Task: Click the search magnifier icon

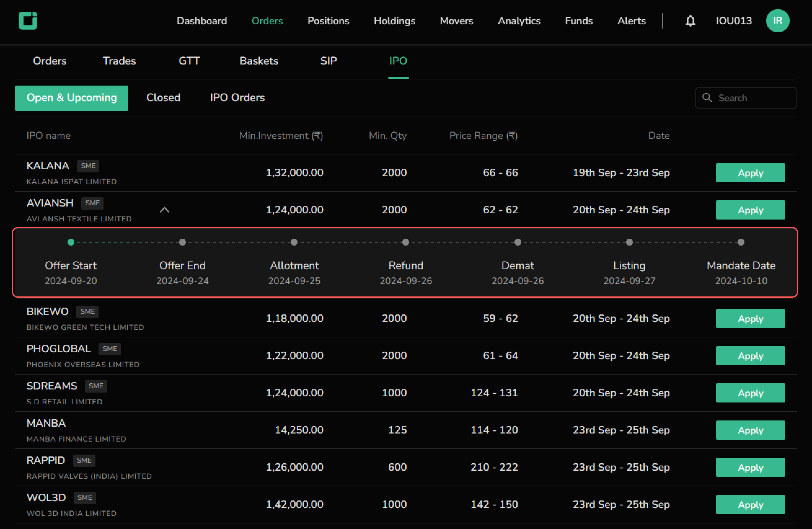Action: click(x=707, y=98)
